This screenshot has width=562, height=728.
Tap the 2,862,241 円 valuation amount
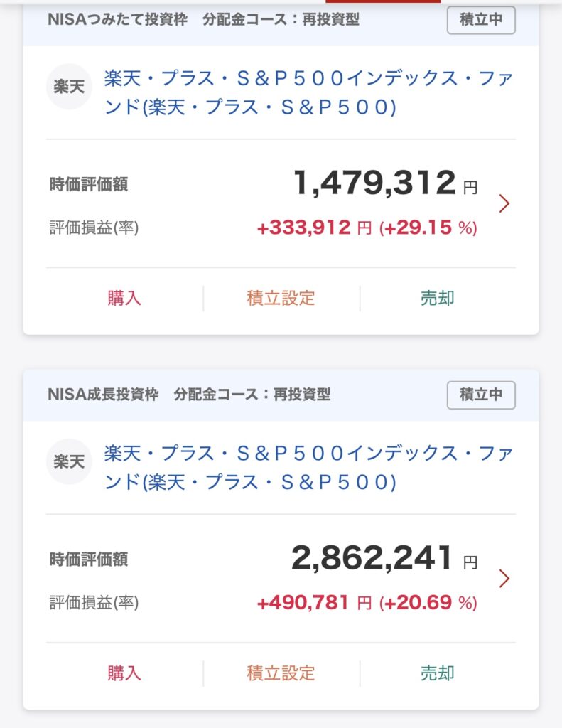click(372, 559)
